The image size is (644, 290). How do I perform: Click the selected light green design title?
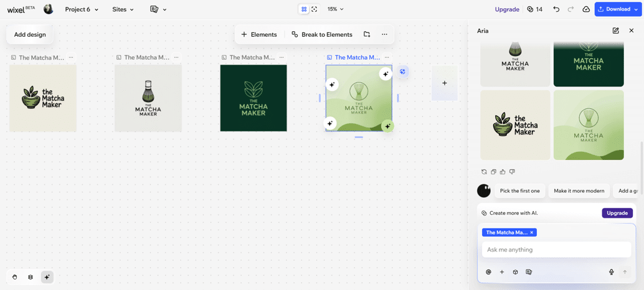[358, 57]
